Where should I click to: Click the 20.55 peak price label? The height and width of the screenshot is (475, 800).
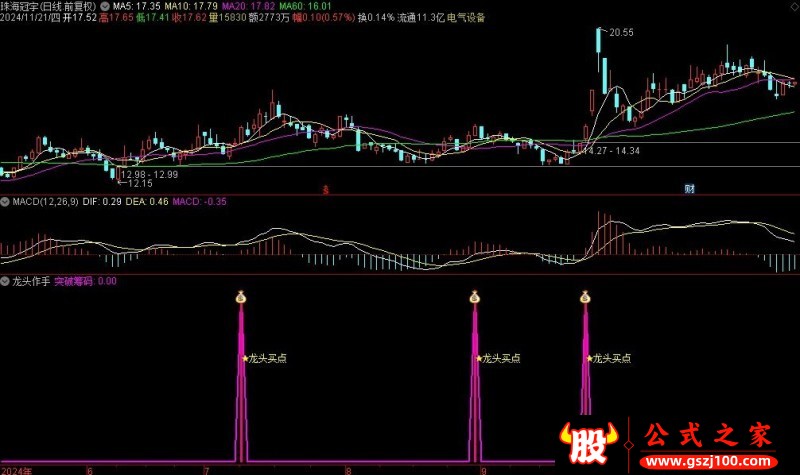(621, 33)
